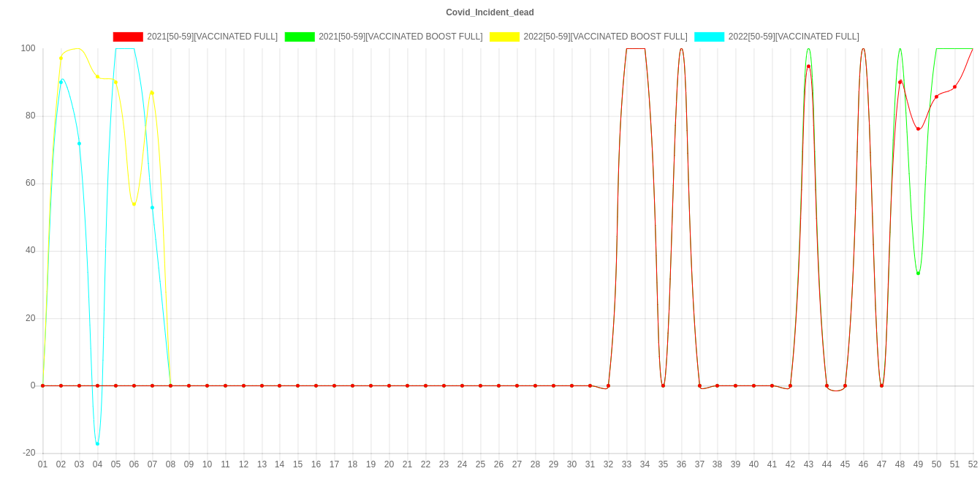This screenshot has width=980, height=490.
Task: Click the yellow 2022 BOOST FULL legend swatch
Action: pos(504,37)
